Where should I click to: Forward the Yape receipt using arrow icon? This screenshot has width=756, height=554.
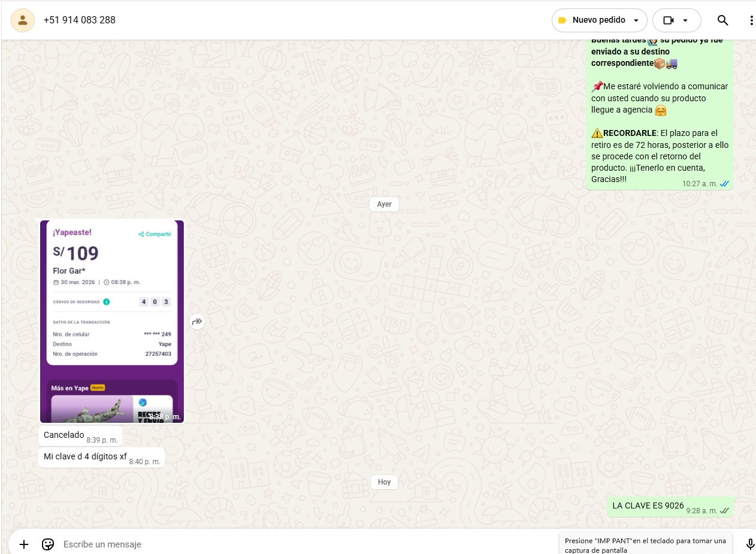click(197, 322)
